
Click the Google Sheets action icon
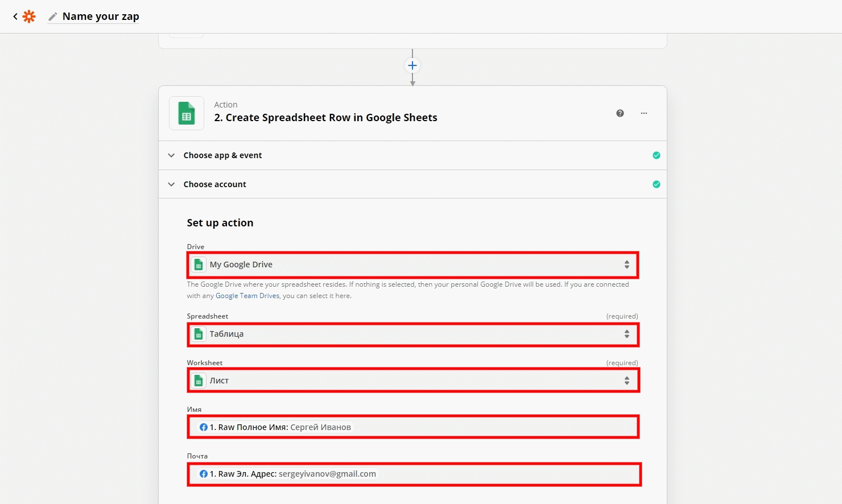coord(187,113)
